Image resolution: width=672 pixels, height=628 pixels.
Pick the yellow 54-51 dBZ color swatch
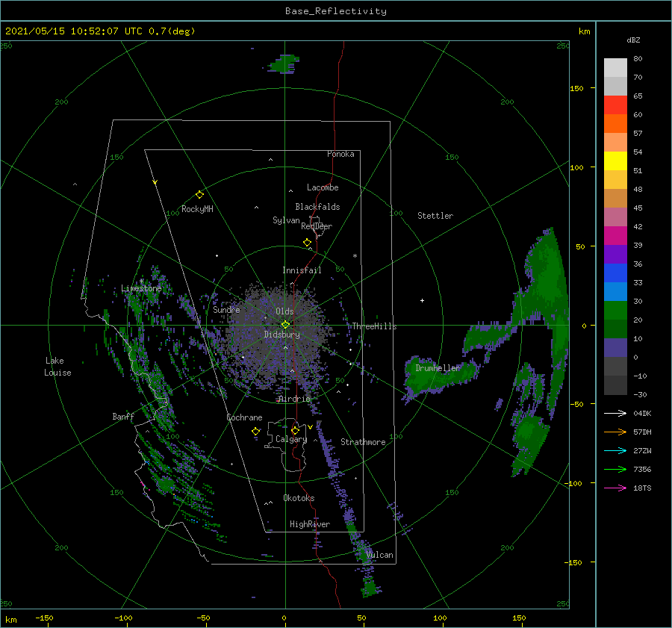tap(615, 161)
